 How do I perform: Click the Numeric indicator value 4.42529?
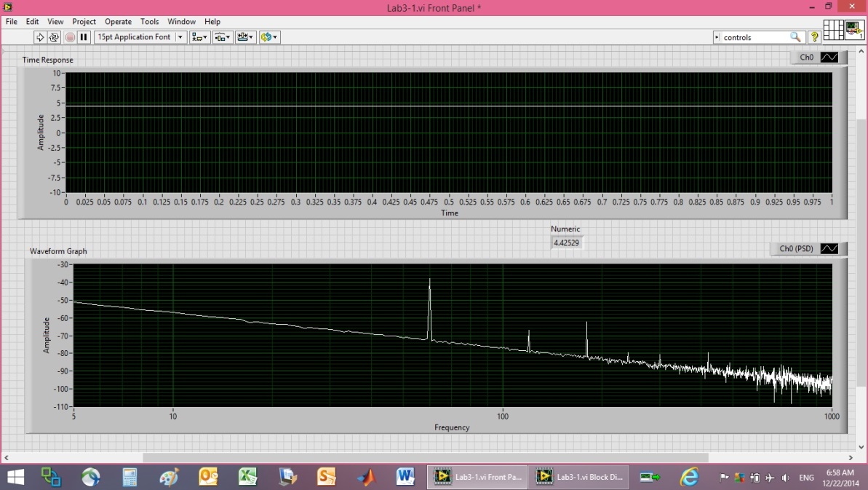point(565,242)
